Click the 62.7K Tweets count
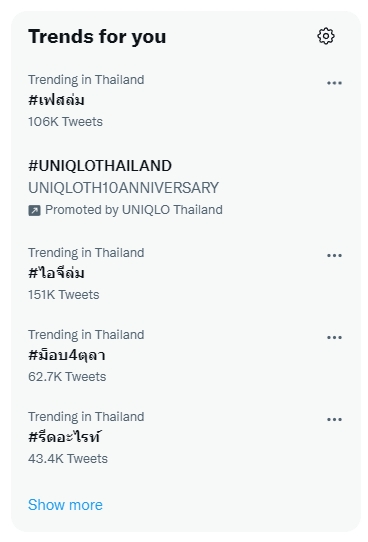 [x=67, y=376]
